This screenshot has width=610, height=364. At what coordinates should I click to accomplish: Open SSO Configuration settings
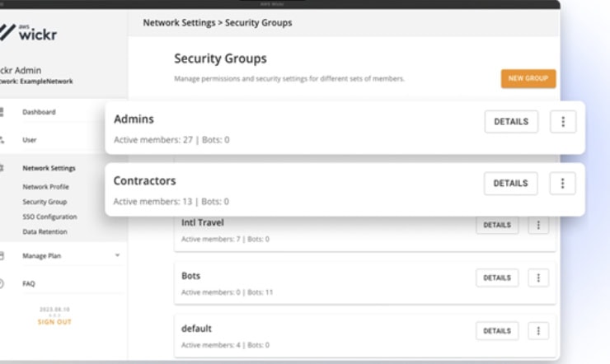click(50, 217)
